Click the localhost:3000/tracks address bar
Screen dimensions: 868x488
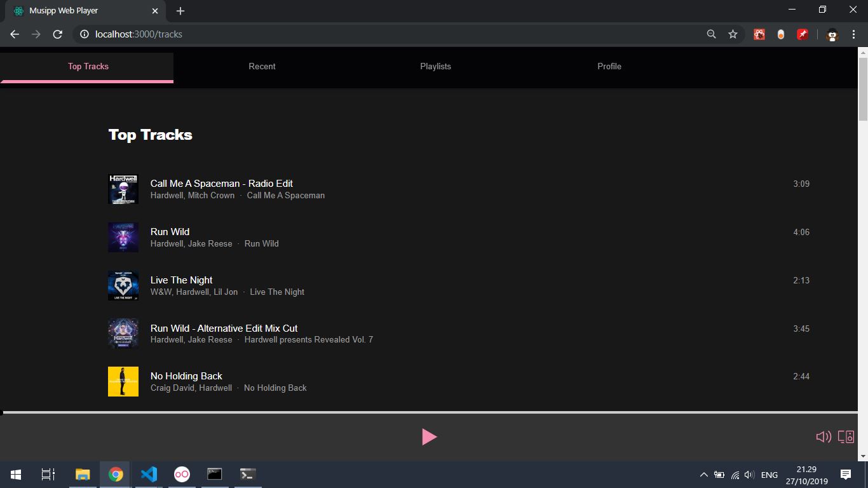pos(139,34)
